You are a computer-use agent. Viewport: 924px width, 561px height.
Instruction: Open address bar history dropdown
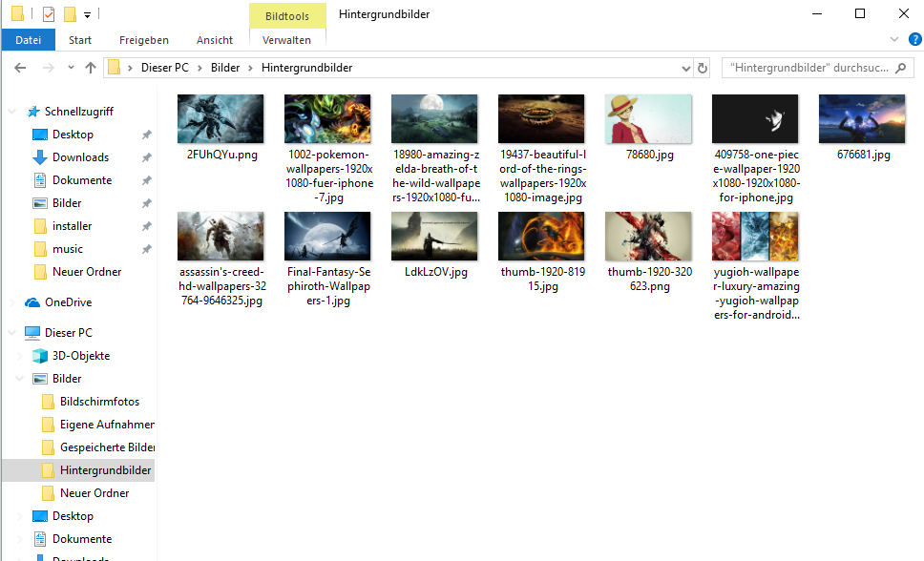point(686,69)
